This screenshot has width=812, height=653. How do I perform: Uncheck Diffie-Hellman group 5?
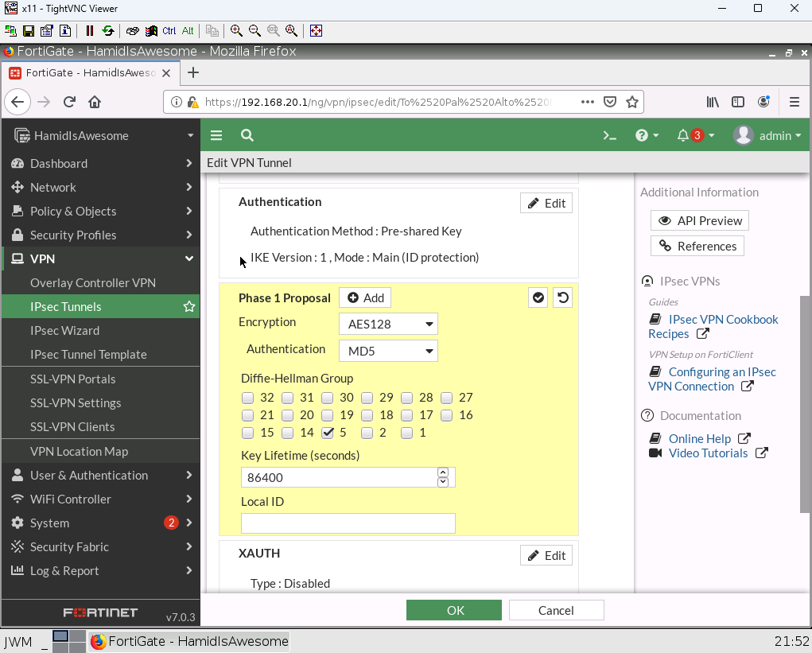[327, 433]
